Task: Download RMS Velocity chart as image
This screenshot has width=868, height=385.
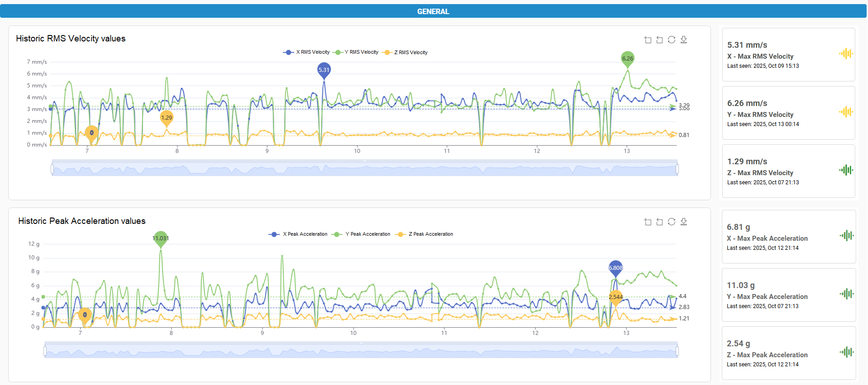Action: coord(684,40)
